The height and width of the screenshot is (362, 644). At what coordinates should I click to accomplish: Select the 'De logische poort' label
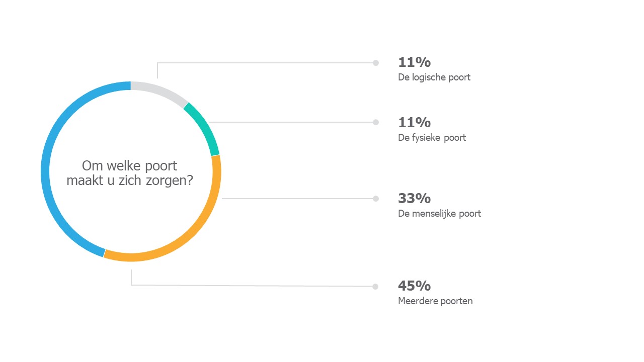click(434, 77)
